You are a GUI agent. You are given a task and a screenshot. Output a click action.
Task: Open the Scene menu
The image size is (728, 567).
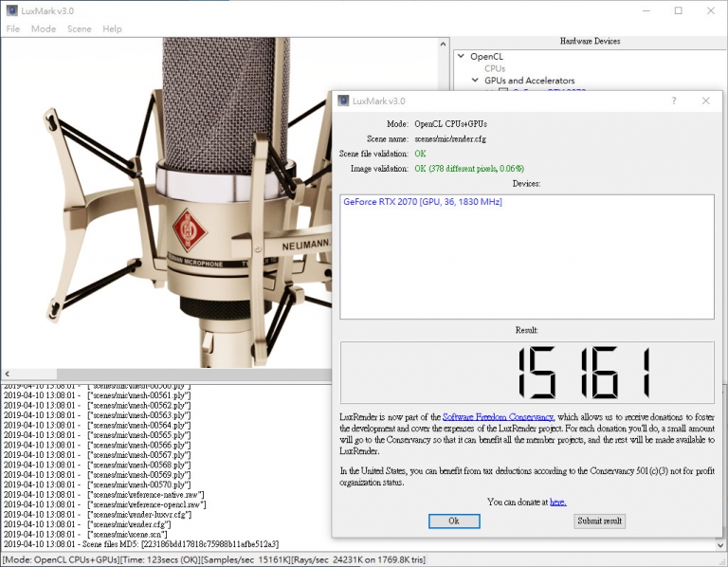(80, 28)
